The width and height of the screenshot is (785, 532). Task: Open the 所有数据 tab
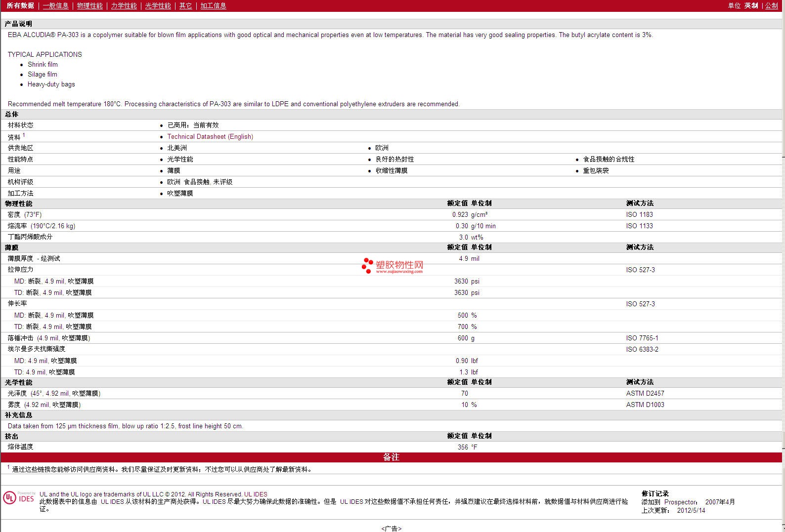20,5
